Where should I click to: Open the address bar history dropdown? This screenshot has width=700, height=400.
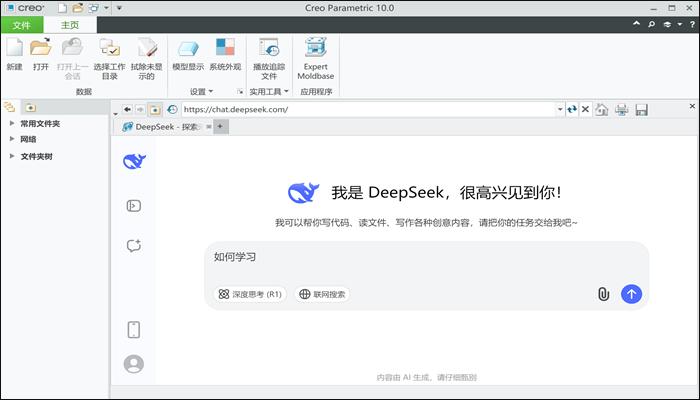tap(560, 109)
